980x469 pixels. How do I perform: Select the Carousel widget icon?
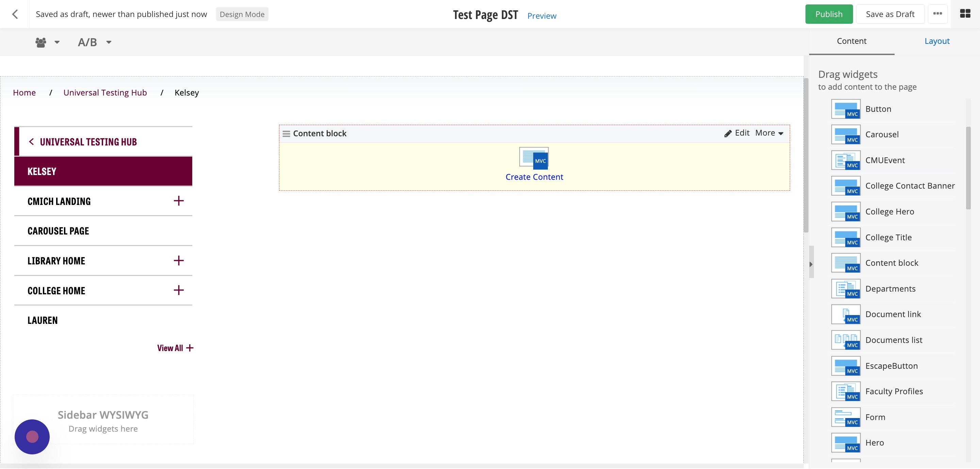(846, 134)
